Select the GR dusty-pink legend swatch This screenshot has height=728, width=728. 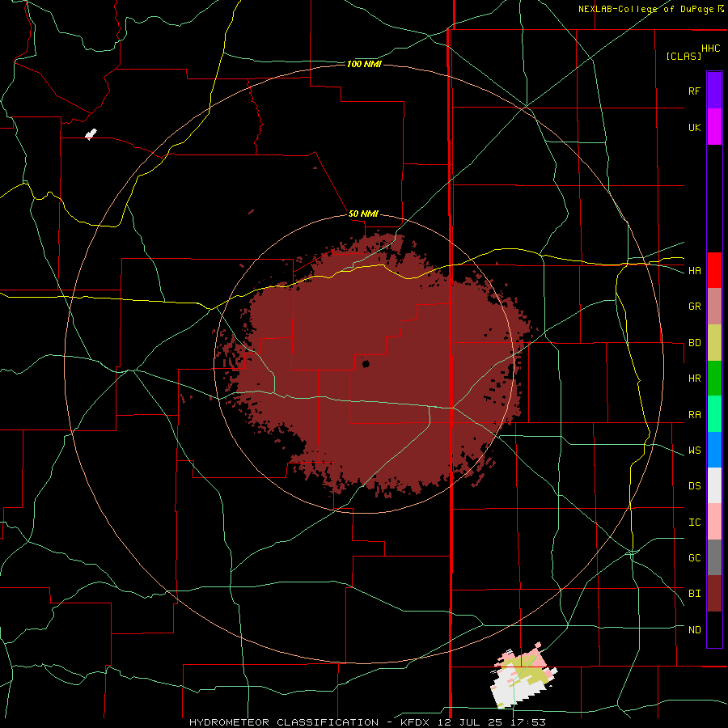coord(714,307)
